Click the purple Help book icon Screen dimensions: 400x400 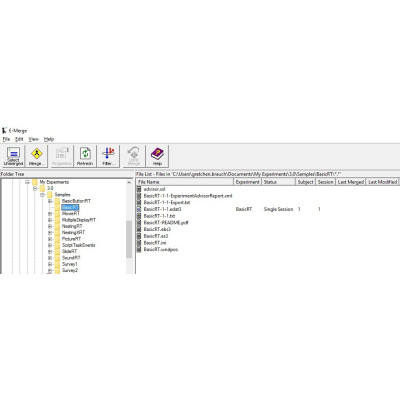(157, 156)
